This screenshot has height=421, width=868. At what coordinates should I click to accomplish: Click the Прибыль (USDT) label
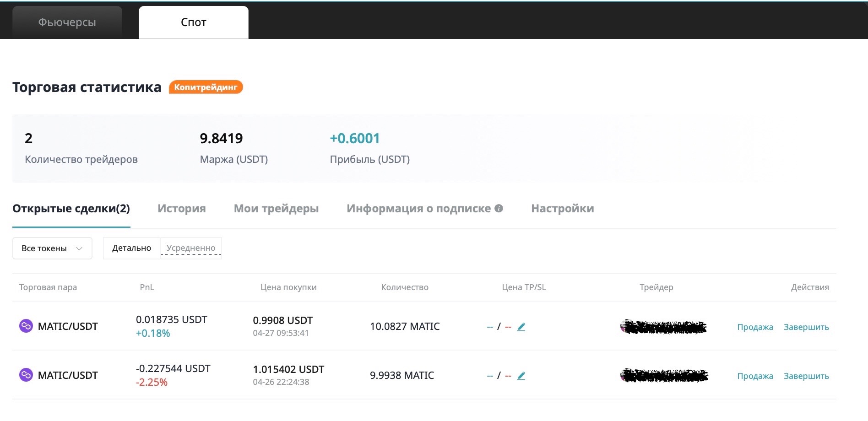pyautogui.click(x=370, y=159)
